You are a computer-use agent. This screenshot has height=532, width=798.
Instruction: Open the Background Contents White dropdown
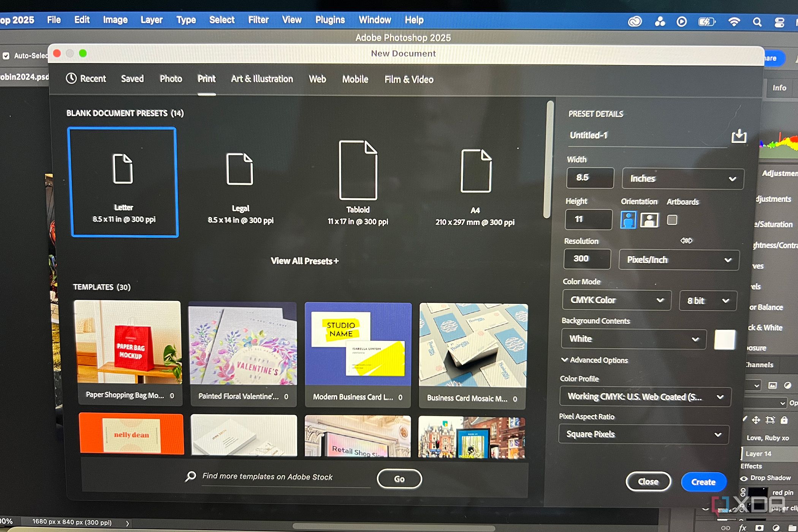click(x=633, y=339)
